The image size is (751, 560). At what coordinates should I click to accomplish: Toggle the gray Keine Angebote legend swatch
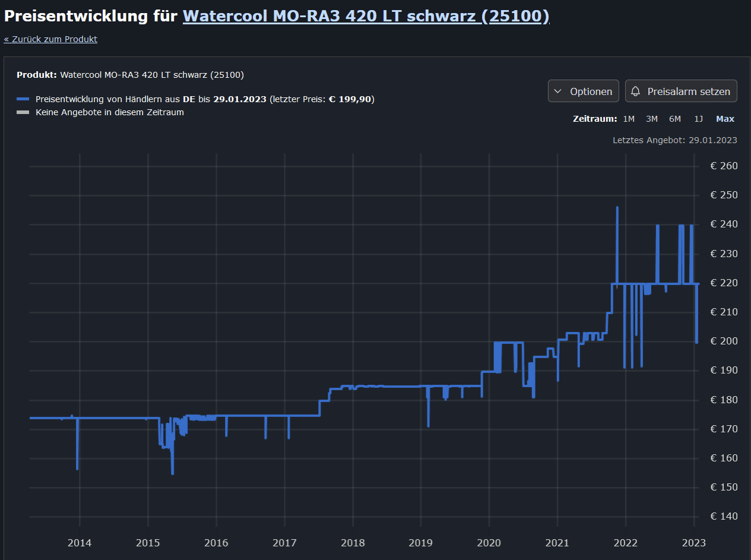[23, 112]
